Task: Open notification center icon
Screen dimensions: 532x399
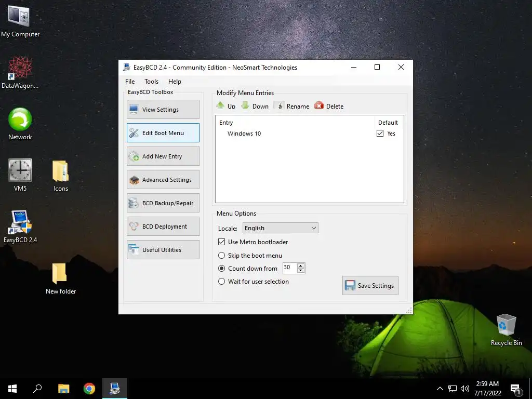Action: [515, 389]
